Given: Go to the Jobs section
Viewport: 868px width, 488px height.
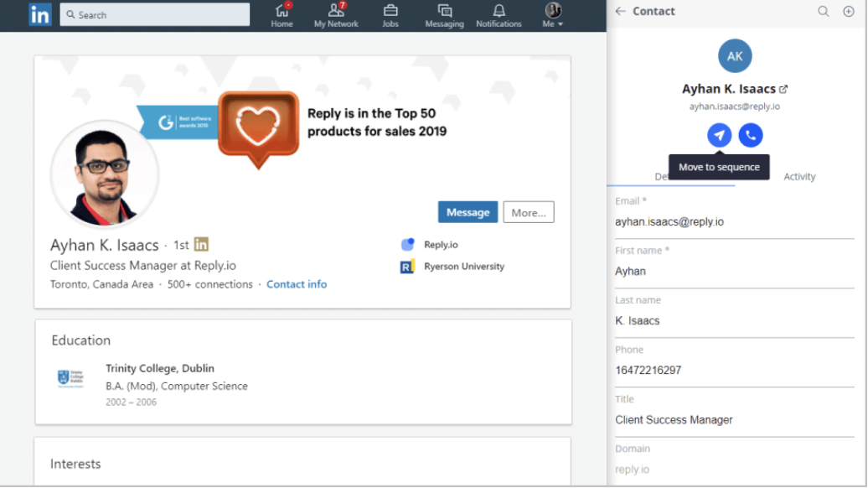Looking at the screenshot, I should pos(390,15).
